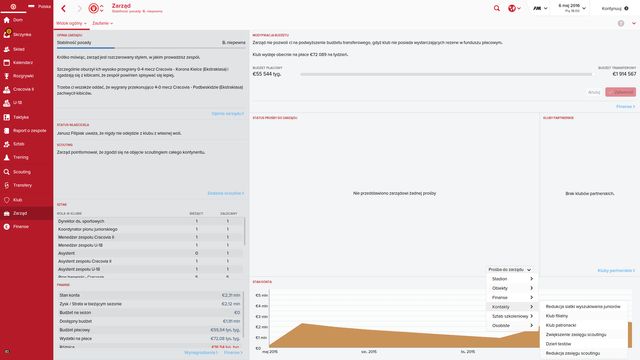Click the red Zatwierdź confirm button
Viewport: 640px width, 360px height.
coord(620,92)
